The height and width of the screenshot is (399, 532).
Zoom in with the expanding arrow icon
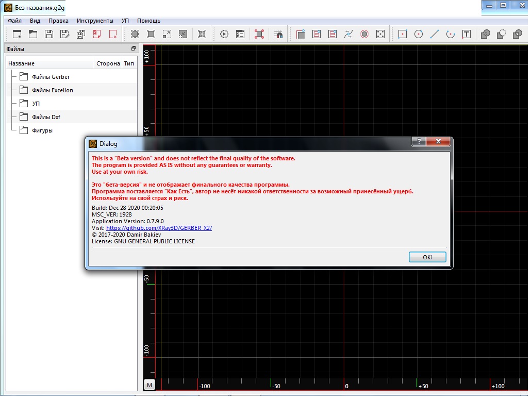(x=167, y=34)
